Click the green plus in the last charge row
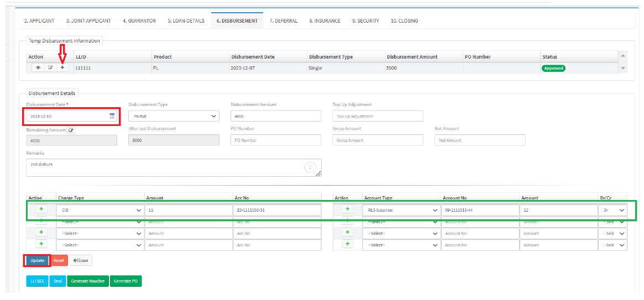The image size is (644, 300). pos(41,244)
